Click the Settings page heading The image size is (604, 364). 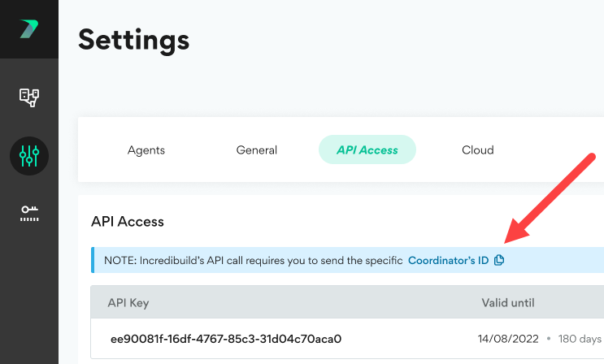pyautogui.click(x=134, y=38)
